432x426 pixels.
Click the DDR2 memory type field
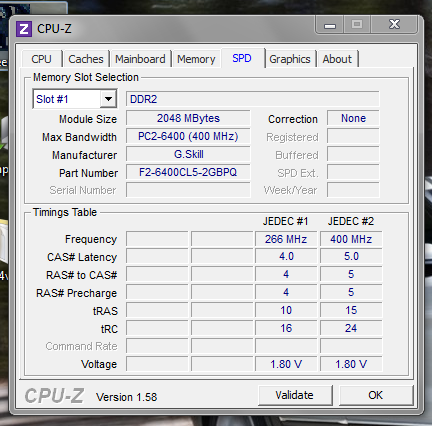252,99
